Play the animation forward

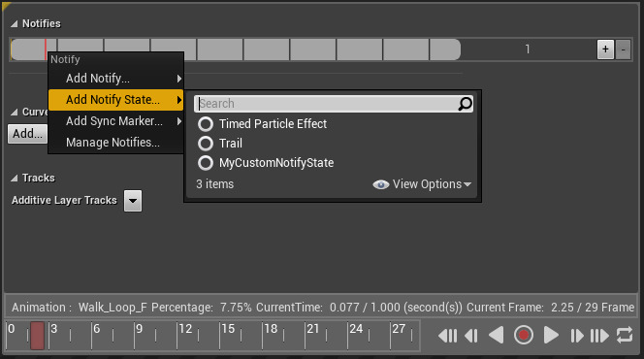coord(550,335)
